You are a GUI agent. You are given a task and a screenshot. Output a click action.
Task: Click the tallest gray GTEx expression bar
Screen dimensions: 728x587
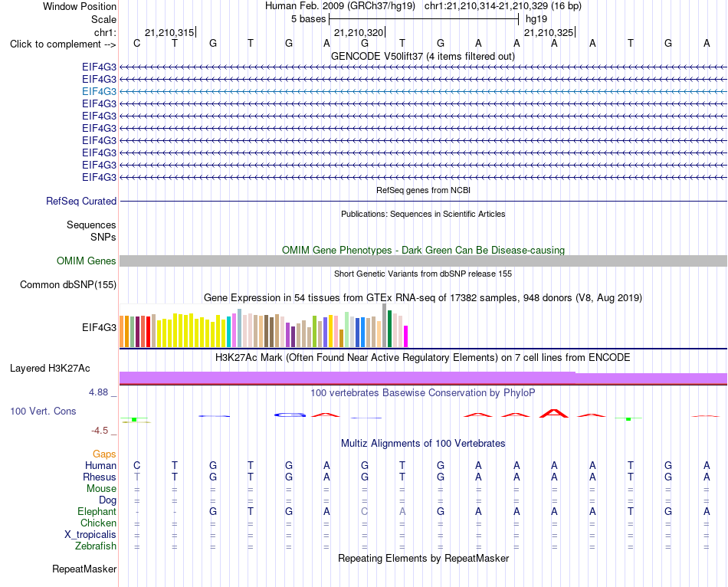pos(385,326)
